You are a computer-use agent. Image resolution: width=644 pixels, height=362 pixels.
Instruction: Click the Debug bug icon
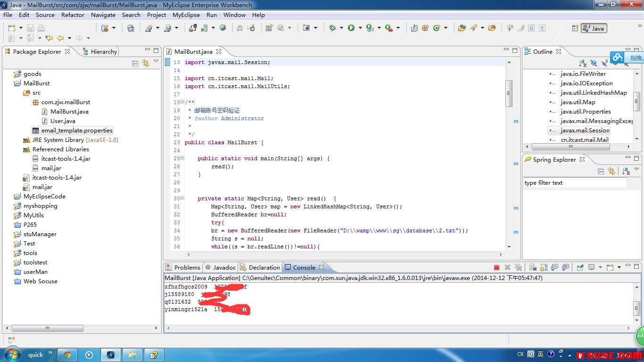[x=332, y=28]
